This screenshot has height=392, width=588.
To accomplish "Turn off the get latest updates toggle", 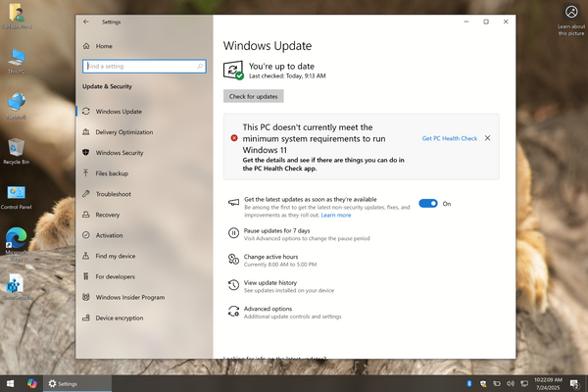I will coord(428,203).
